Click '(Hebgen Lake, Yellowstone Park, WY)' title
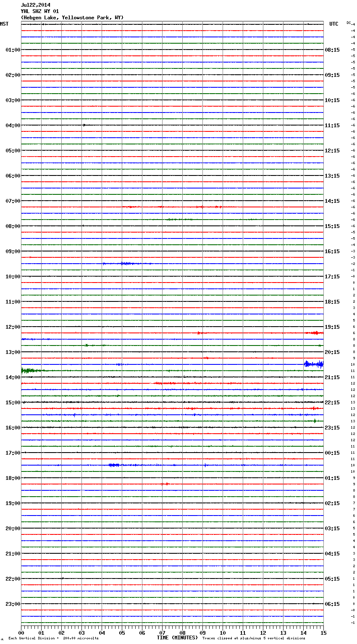 click(72, 18)
